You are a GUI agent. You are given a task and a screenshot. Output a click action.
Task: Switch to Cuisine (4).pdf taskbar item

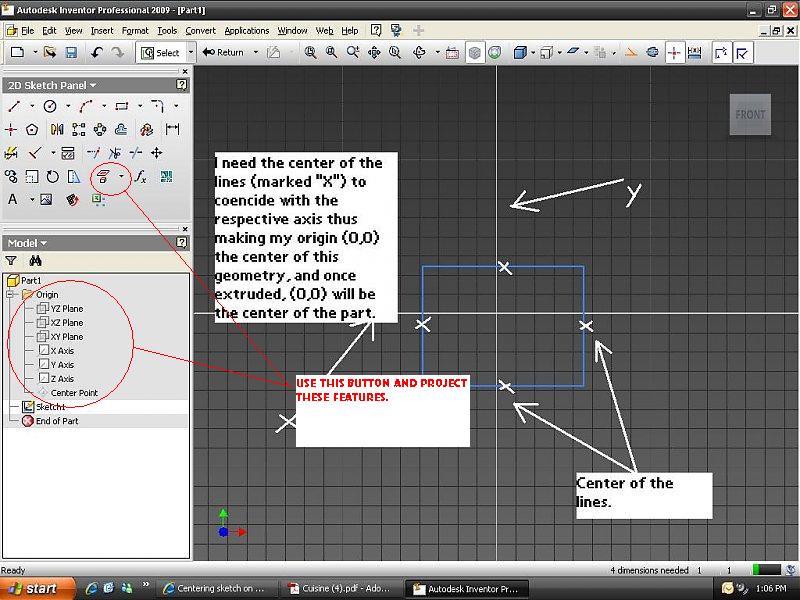[x=340, y=589]
